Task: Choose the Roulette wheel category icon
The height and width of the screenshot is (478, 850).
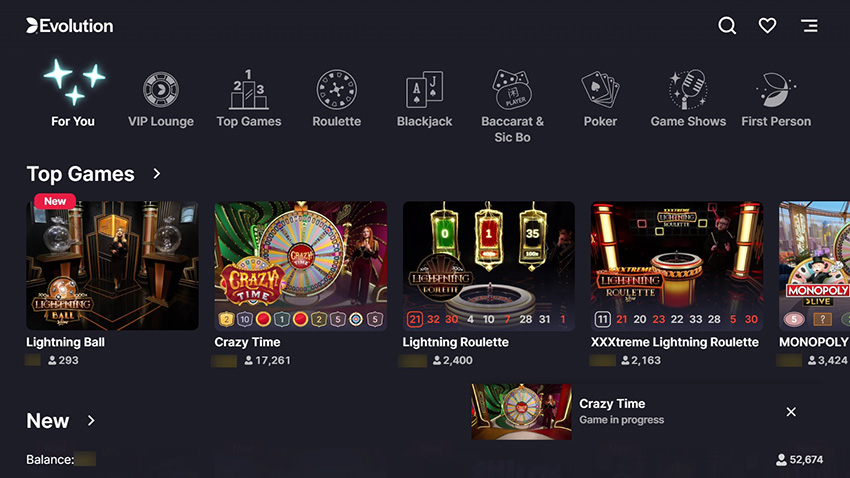Action: tap(337, 89)
